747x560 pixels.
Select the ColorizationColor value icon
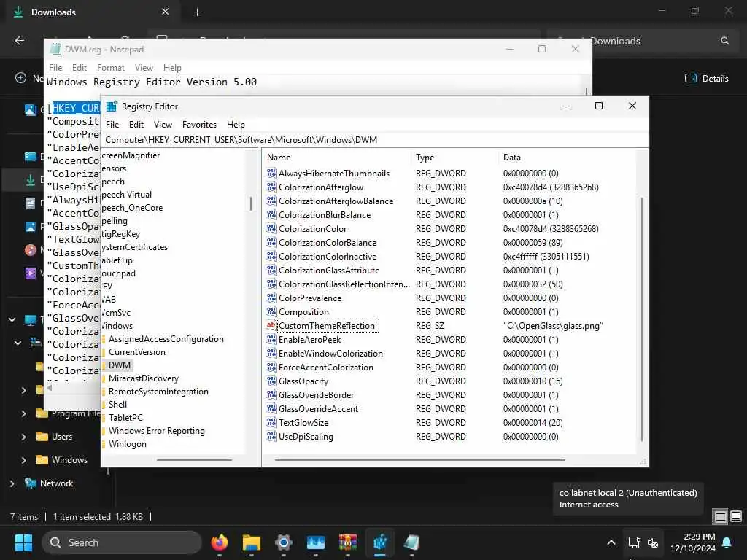click(x=271, y=228)
